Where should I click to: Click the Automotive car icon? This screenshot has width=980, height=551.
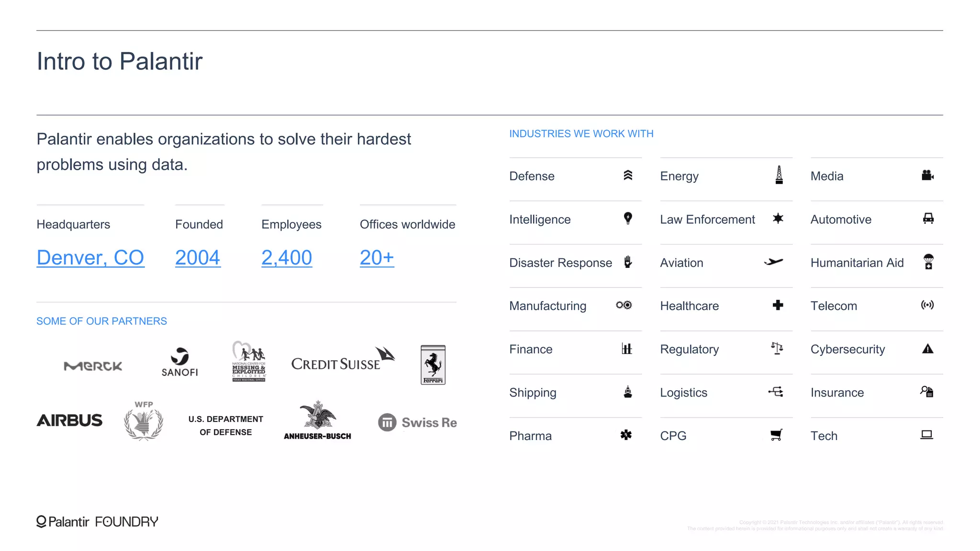coord(928,219)
